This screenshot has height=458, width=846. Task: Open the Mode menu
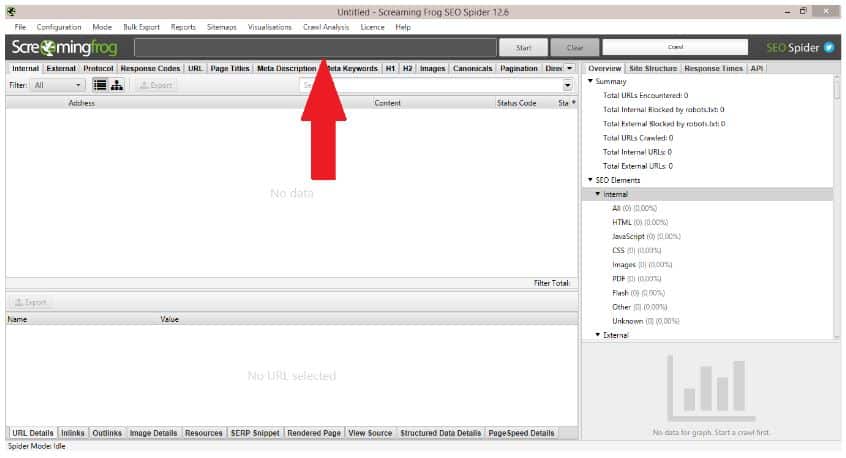102,27
